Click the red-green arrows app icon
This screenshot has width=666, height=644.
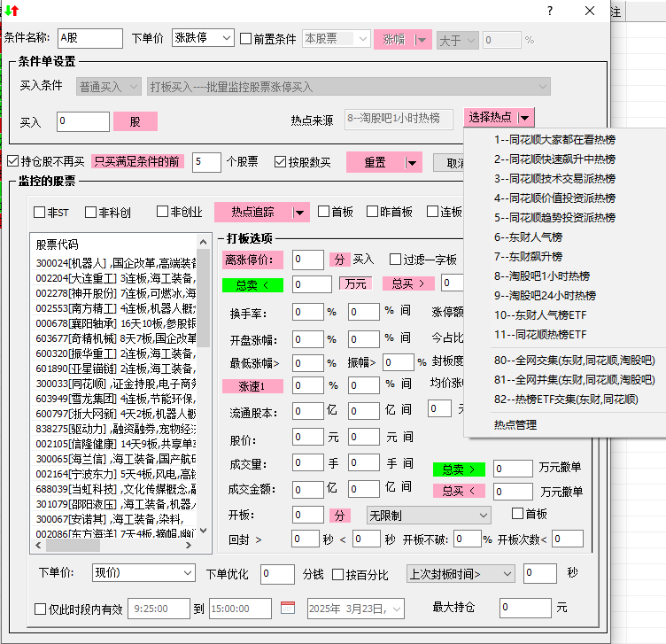click(x=11, y=11)
